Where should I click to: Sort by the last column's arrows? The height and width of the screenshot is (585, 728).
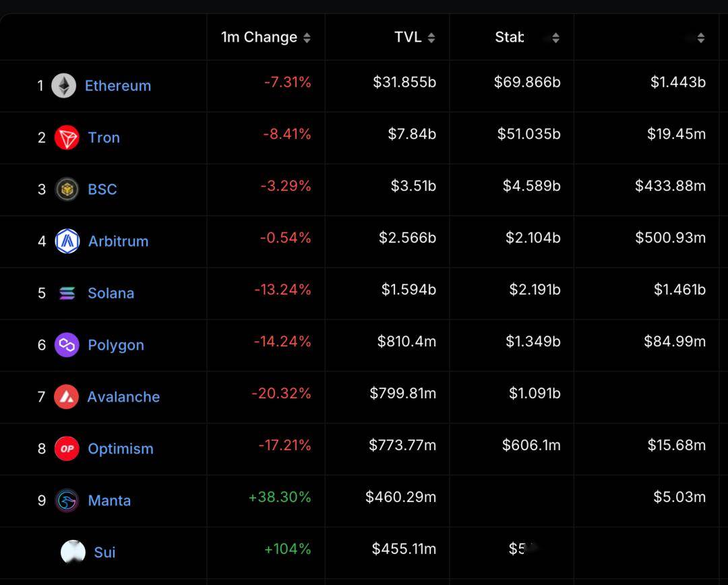[x=701, y=38]
